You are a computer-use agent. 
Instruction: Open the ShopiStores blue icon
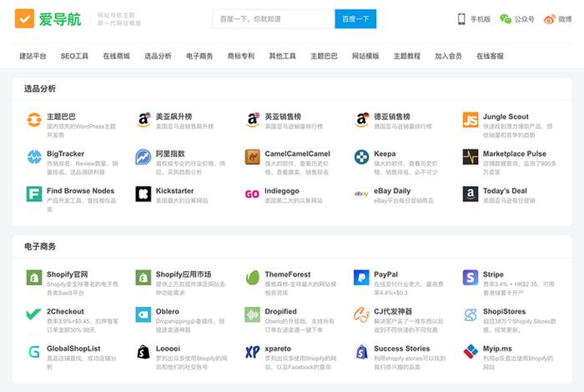click(x=471, y=314)
